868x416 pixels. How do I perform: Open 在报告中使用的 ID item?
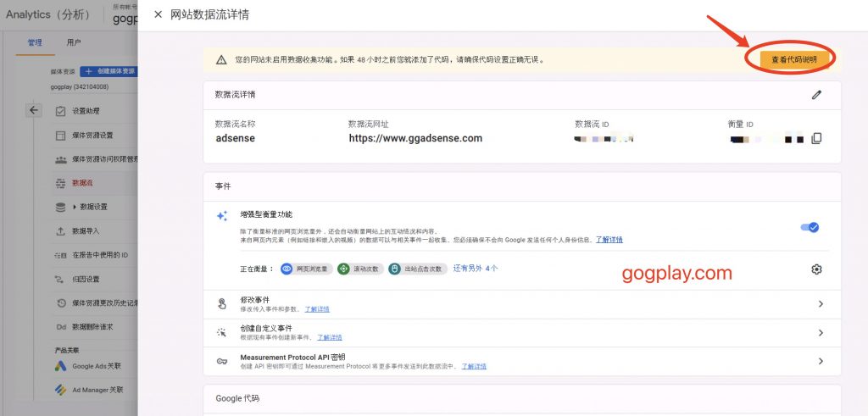pyautogui.click(x=100, y=255)
